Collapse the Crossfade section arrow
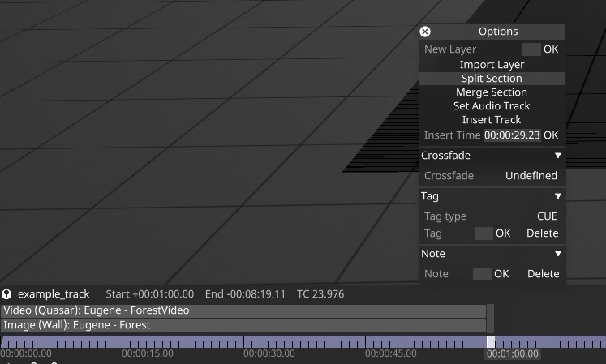 pos(557,156)
